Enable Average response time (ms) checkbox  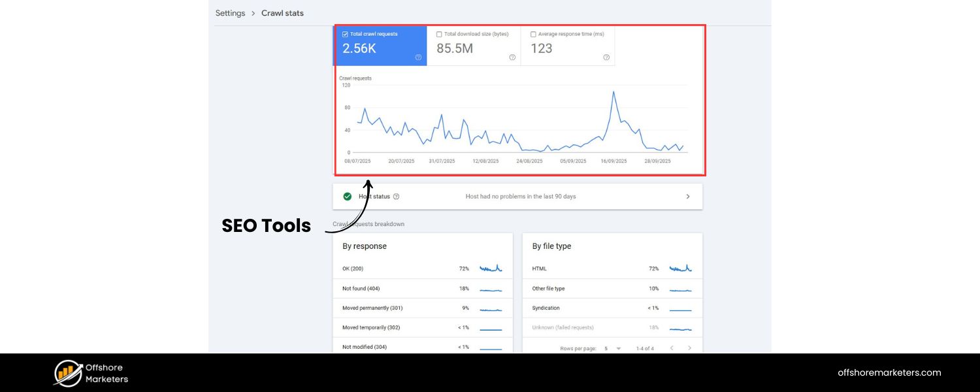click(532, 34)
